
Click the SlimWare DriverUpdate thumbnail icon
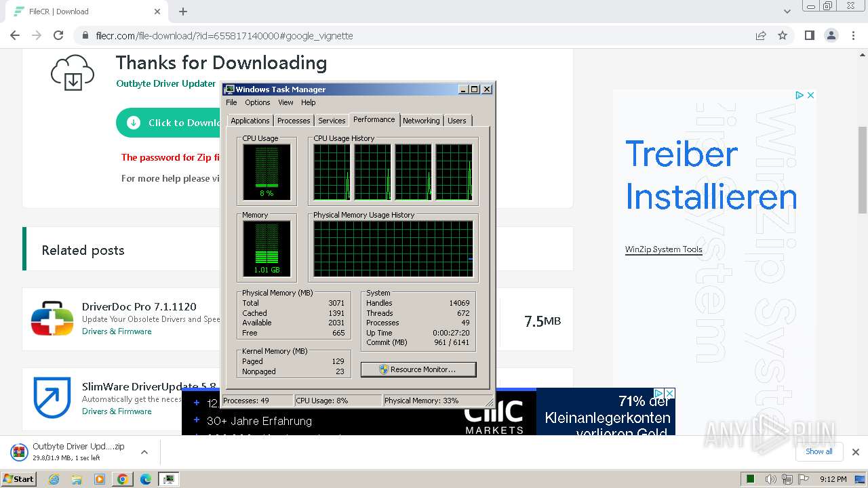pos(52,398)
